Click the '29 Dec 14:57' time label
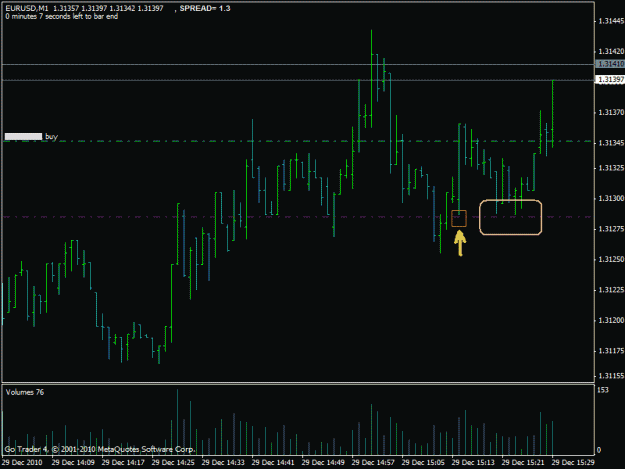The height and width of the screenshot is (469, 625). (x=373, y=463)
